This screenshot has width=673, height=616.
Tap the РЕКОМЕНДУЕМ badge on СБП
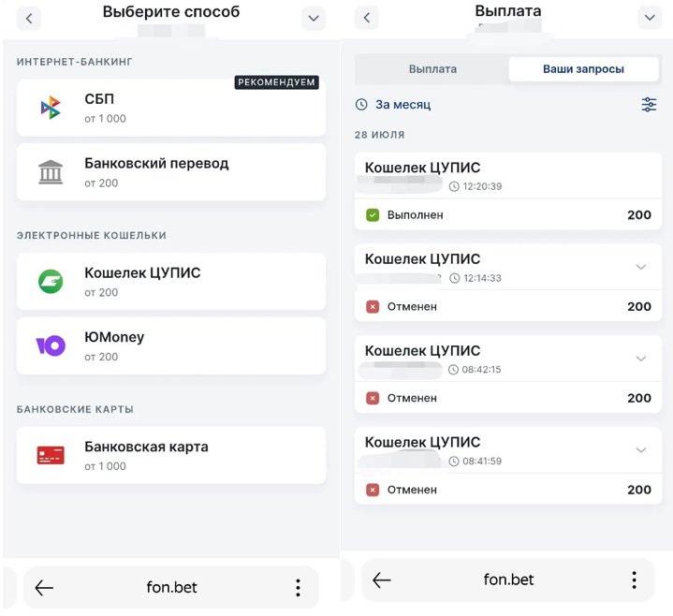coord(276,82)
